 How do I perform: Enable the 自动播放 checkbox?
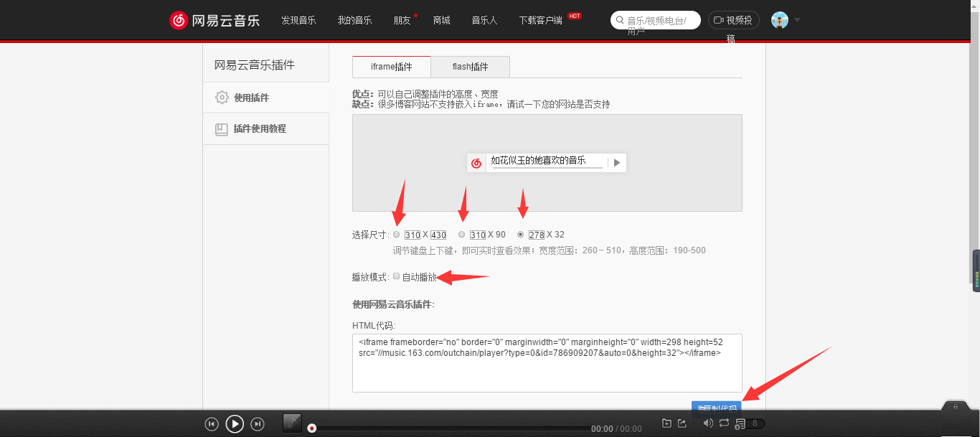click(x=396, y=276)
